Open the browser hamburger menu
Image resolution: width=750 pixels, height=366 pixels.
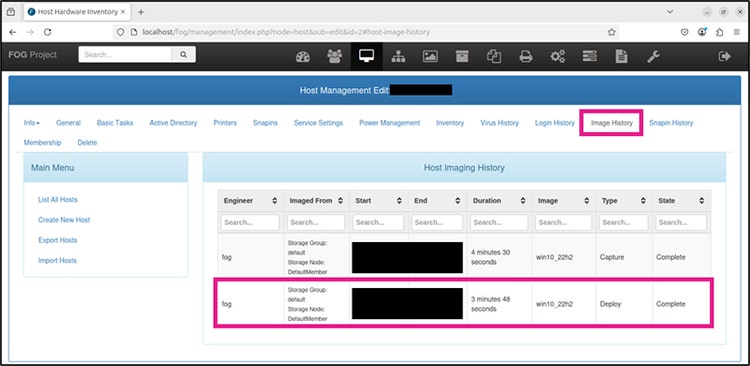[x=737, y=32]
